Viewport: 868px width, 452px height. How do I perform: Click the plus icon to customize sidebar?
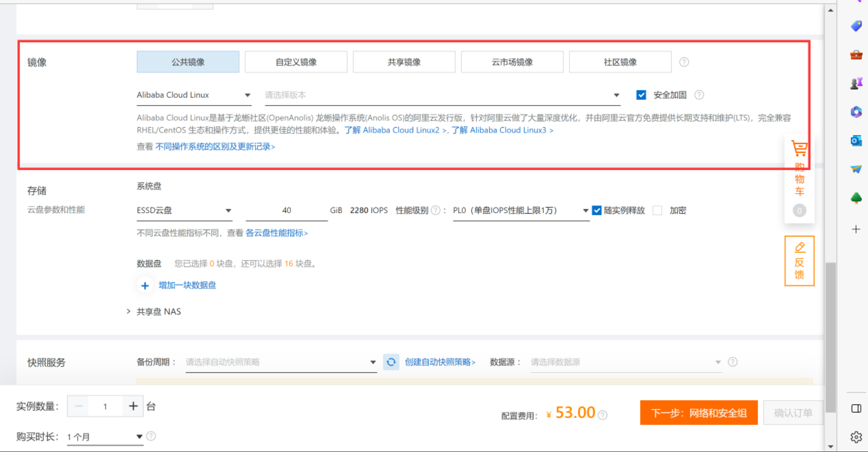tap(856, 229)
